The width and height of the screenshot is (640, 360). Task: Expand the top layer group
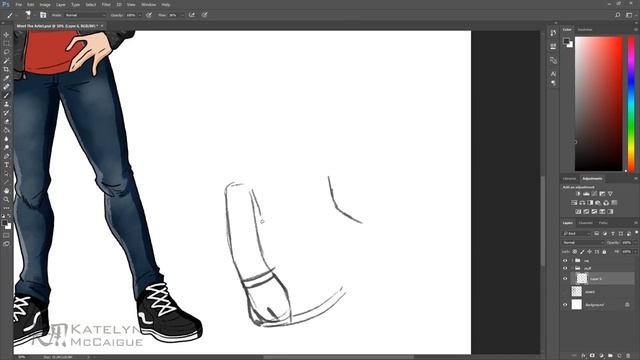(572, 260)
